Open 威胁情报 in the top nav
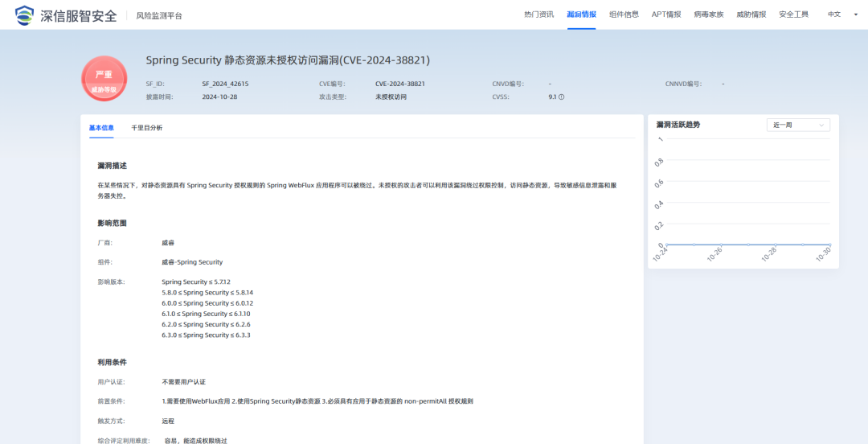 tap(751, 14)
